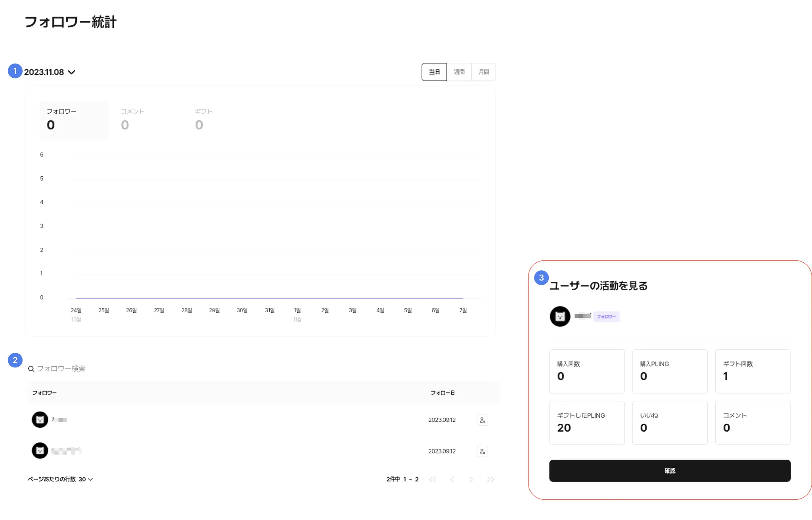Screen dimensions: 812x520
Task: Go to first page pagination arrow
Action: (x=433, y=480)
